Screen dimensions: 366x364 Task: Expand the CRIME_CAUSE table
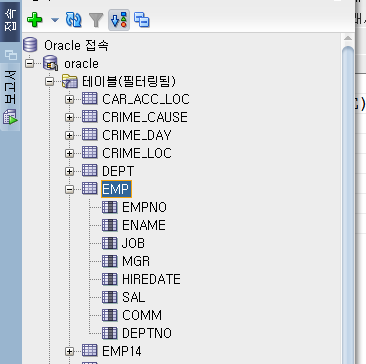click(69, 117)
